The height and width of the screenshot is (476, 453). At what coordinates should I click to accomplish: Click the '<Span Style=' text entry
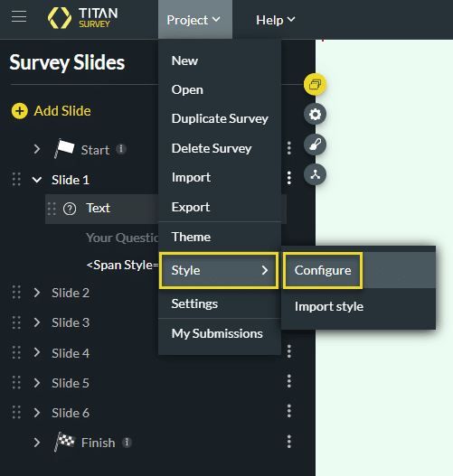point(122,265)
